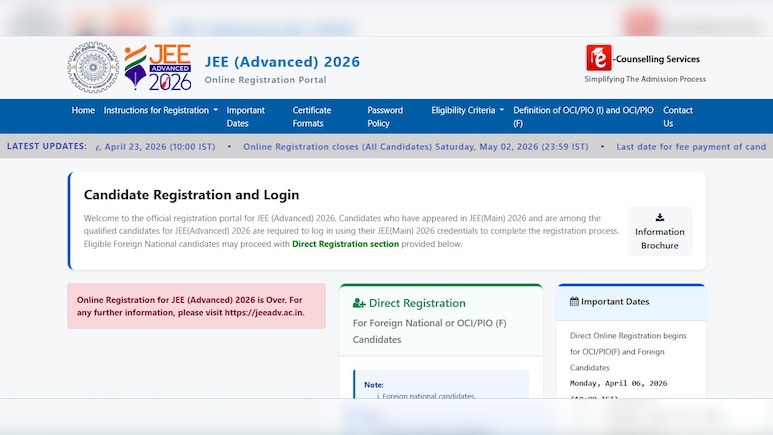The height and width of the screenshot is (435, 773).
Task: Click the calendar icon beside Important Dates
Action: tap(574, 301)
